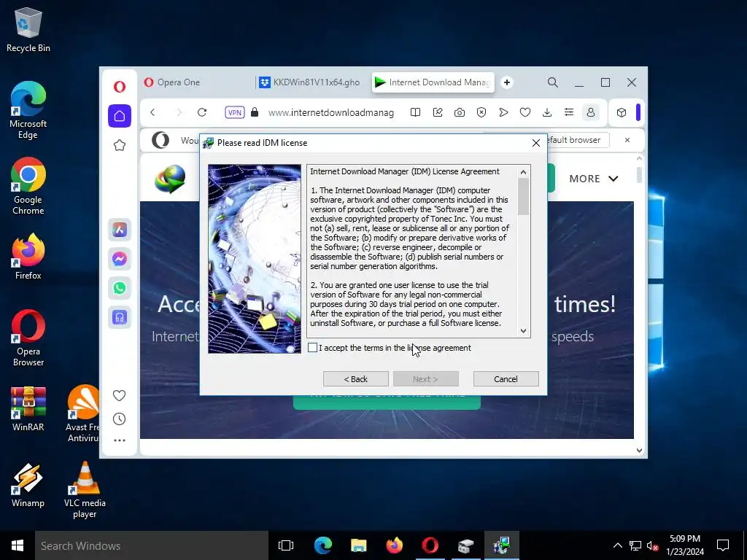Click license text scrollbar down arrow
Viewport: 747px width, 560px height.
(523, 331)
